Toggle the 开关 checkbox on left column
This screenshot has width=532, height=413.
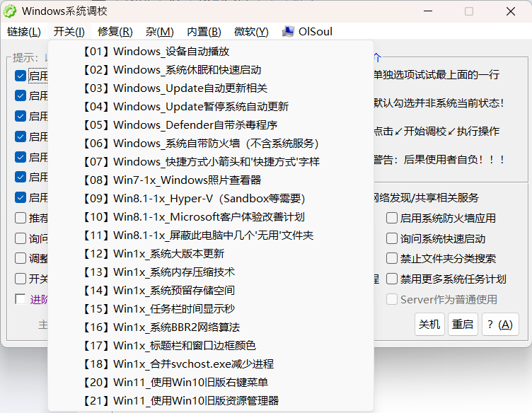[21, 279]
